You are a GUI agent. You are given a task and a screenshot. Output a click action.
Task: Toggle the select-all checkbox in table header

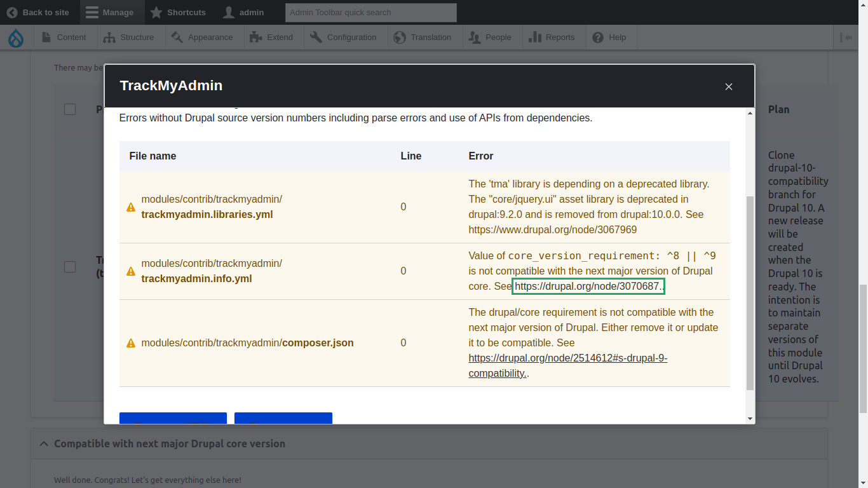click(x=70, y=109)
